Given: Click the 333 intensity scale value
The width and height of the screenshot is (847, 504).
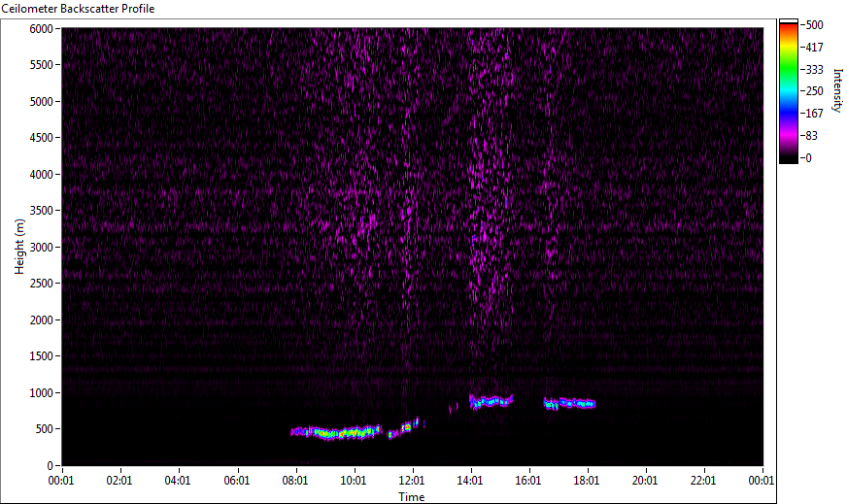Looking at the screenshot, I should click(814, 70).
